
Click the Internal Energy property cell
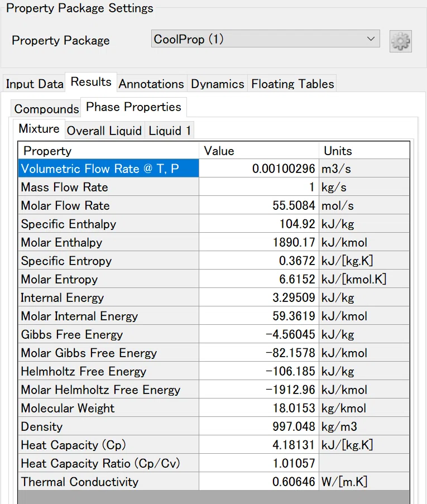(109, 297)
